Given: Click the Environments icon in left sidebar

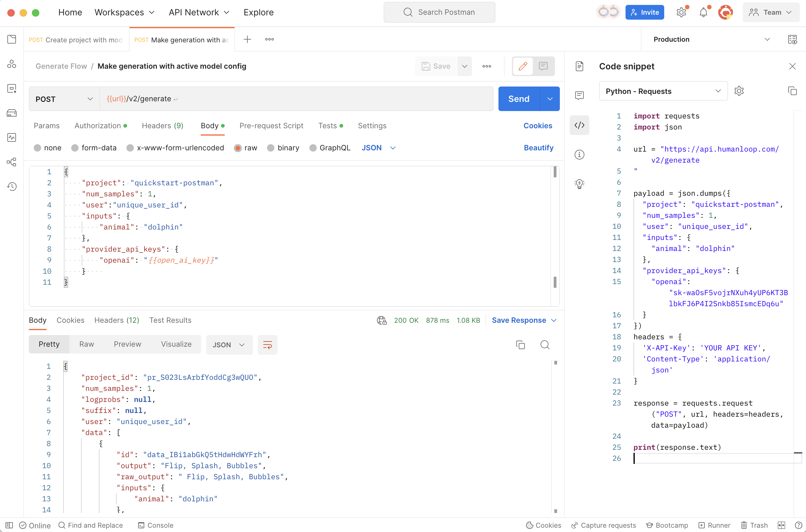Looking at the screenshot, I should click(12, 89).
